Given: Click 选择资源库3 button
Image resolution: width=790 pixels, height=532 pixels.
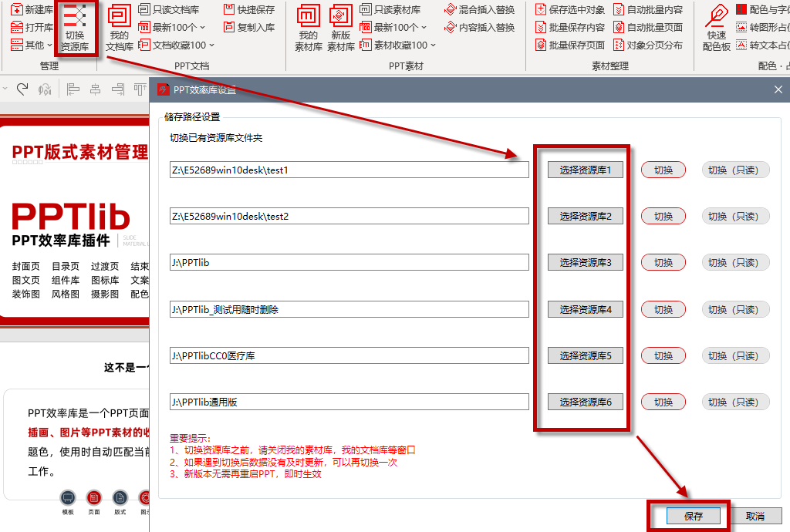Looking at the screenshot, I should [x=586, y=263].
